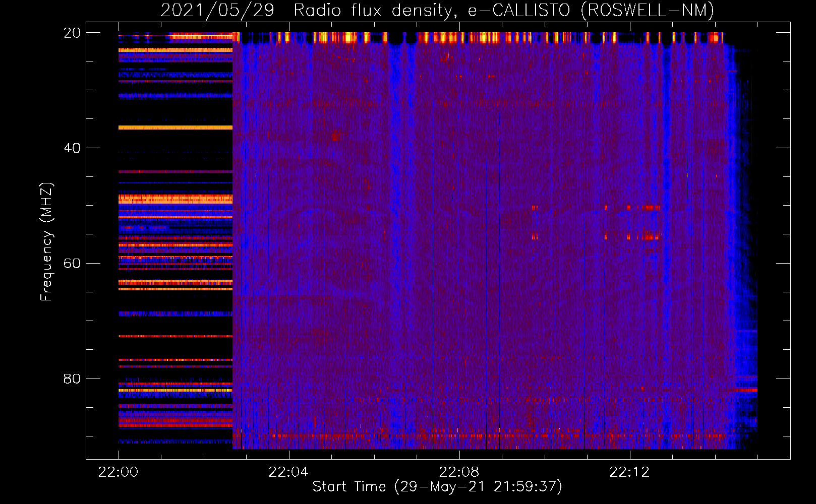Click the 20 MHz frequency tick label
Screen dimensions: 816x504
pos(72,33)
